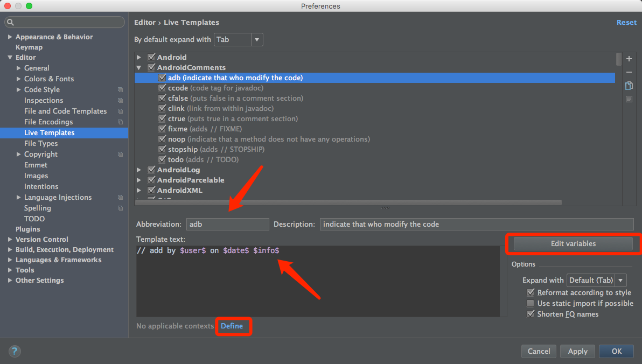Open Images settings page
The height and width of the screenshot is (364, 642).
[x=36, y=176]
